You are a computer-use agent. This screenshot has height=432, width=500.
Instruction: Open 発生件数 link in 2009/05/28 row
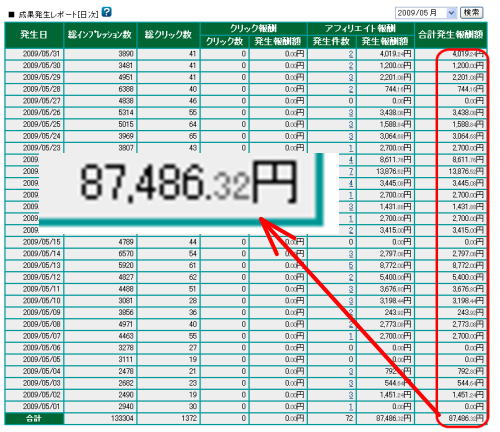(x=351, y=89)
